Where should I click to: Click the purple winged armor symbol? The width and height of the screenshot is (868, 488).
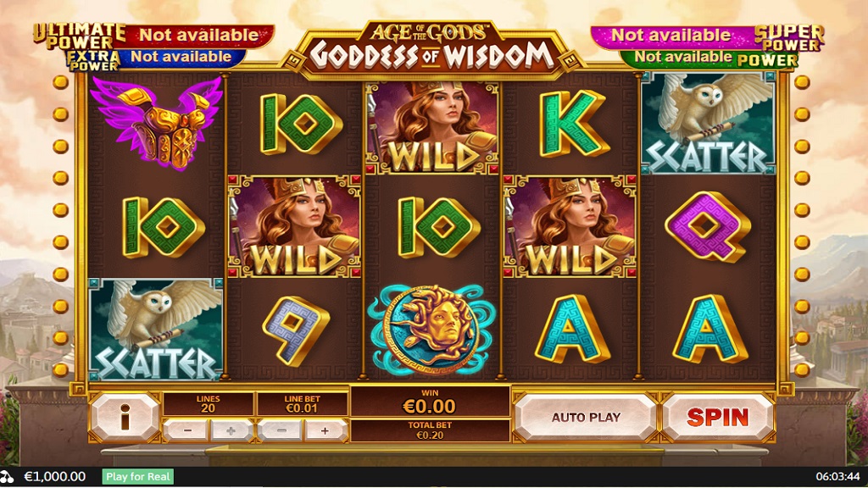coord(157,123)
